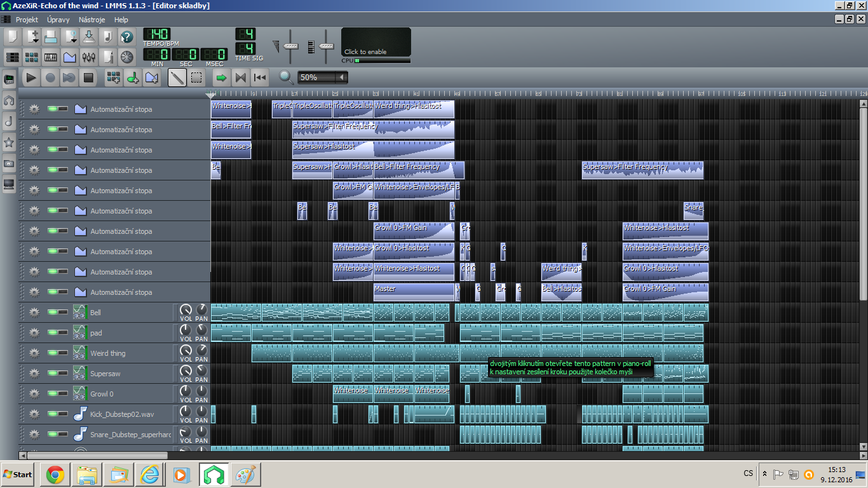Open the Projekt menu

point(27,20)
